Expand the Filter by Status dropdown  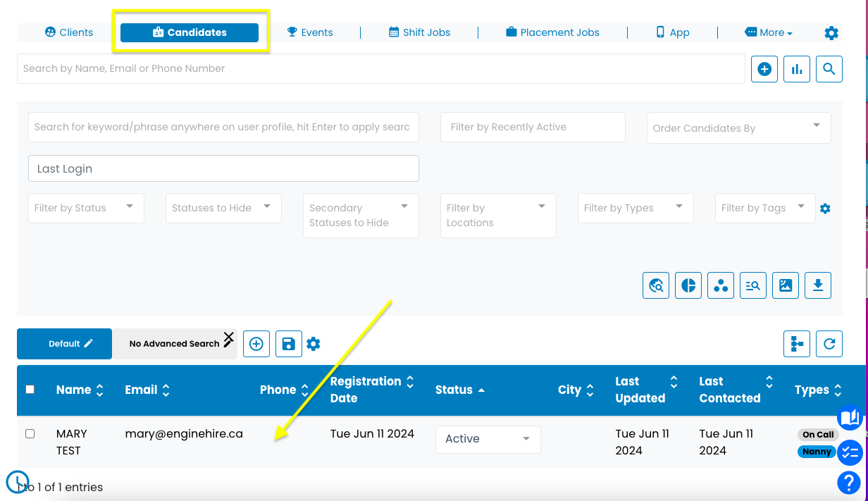[x=86, y=209]
